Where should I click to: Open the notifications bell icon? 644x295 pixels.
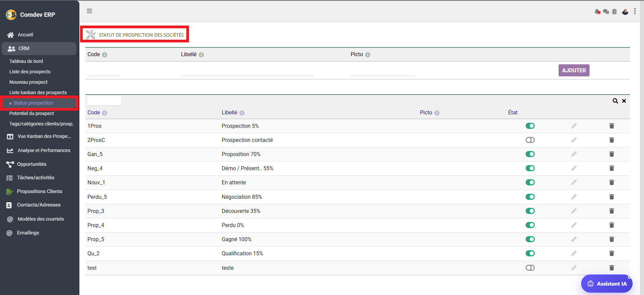click(x=597, y=11)
